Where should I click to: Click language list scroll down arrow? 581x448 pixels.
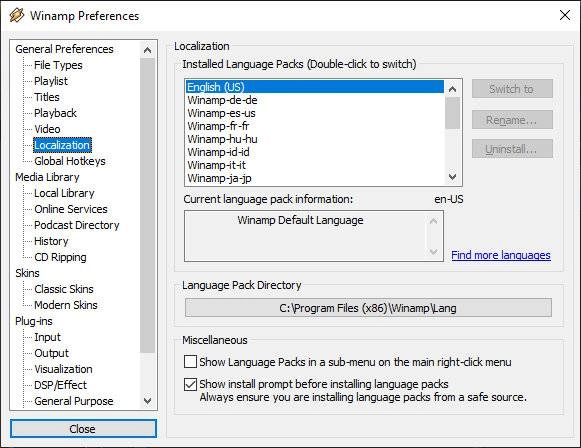click(452, 176)
